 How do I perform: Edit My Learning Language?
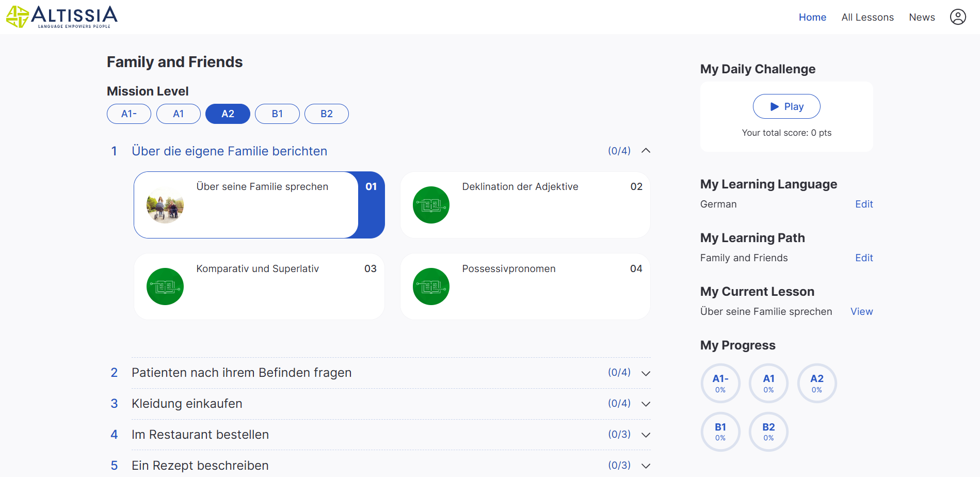click(x=864, y=204)
